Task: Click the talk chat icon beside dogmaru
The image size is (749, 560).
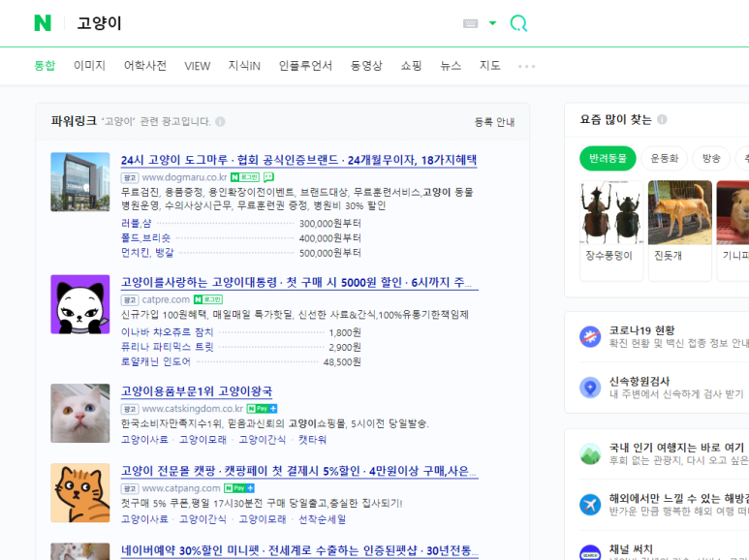Action: coord(268,177)
